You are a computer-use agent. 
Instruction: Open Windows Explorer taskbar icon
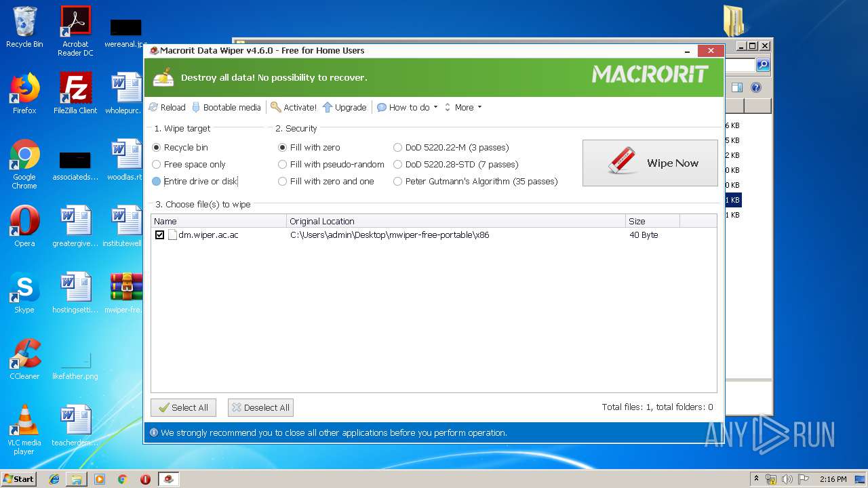(77, 479)
